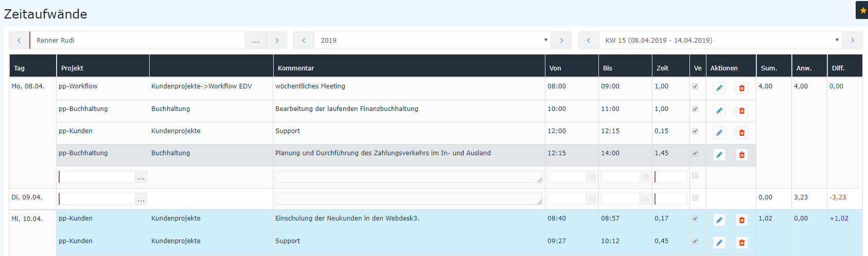868x256 pixels.
Task: Go to previous person before Renner Rudi
Action: tap(19, 40)
